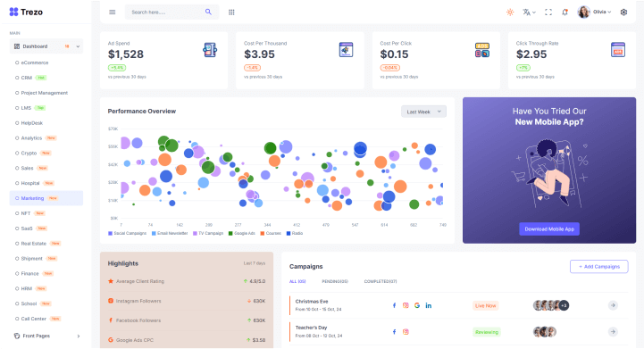Click LinkedIn icon in Christmas Eve row
The image size is (644, 349).
click(x=429, y=305)
